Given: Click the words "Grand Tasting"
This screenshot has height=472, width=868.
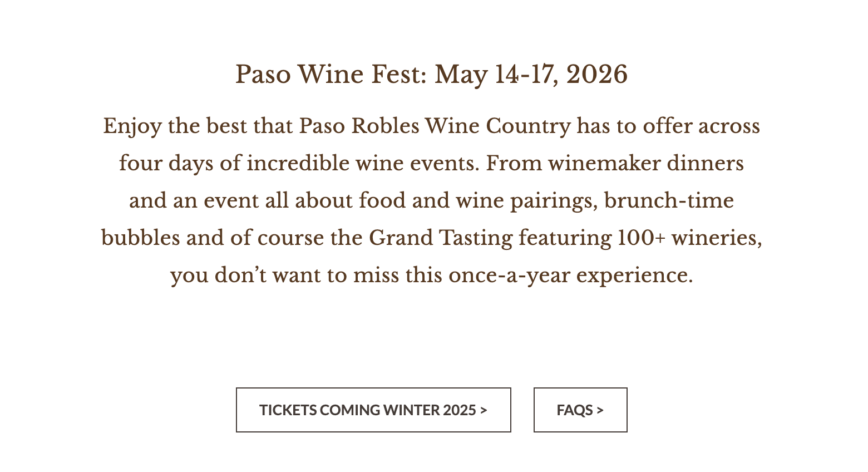Looking at the screenshot, I should pyautogui.click(x=441, y=238).
